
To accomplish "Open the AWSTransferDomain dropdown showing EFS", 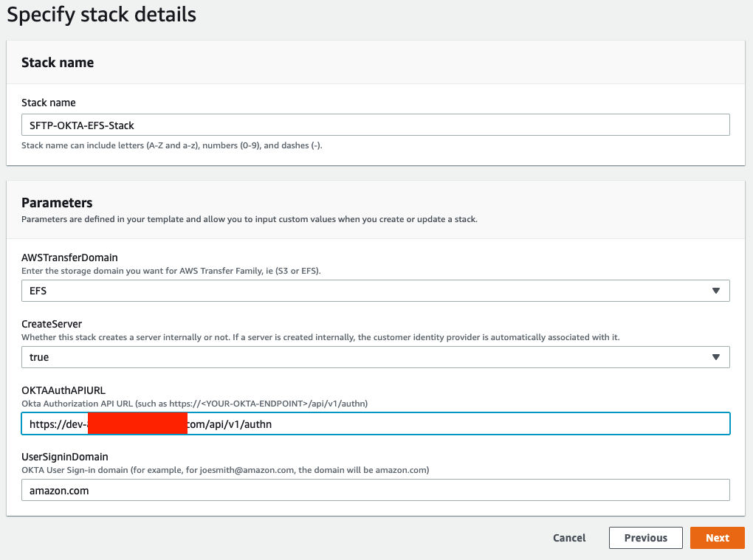I will tap(374, 291).
